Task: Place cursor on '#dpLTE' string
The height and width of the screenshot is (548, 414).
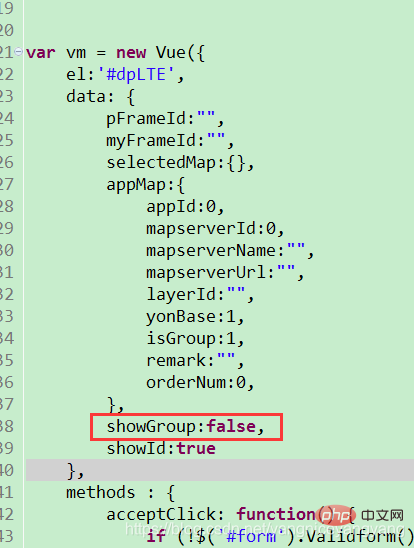Action: 136,74
